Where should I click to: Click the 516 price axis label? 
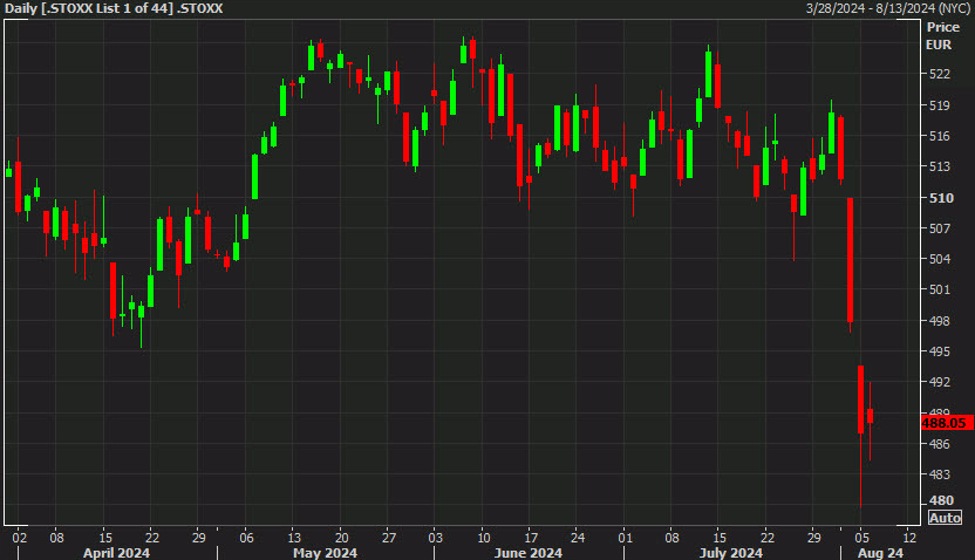[939, 135]
